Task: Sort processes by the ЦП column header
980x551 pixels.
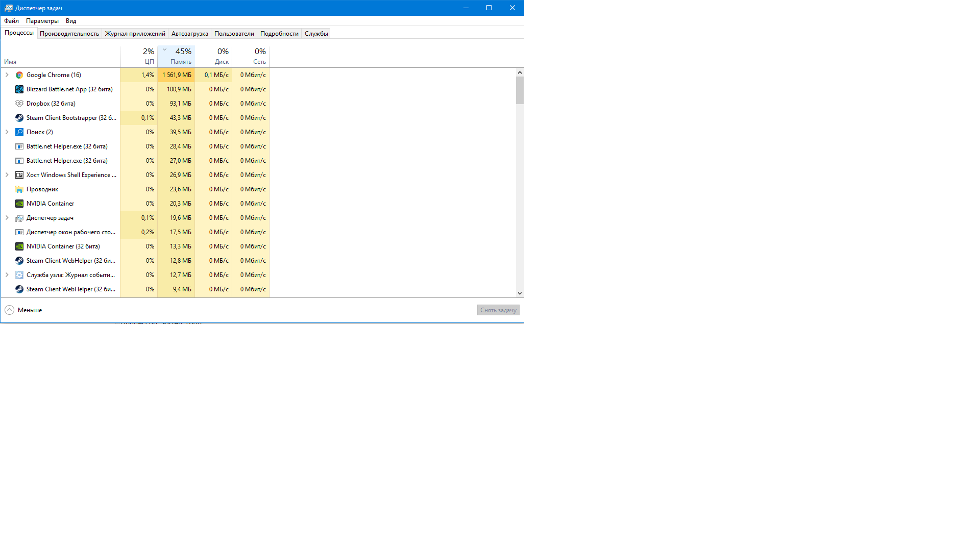Action: pos(139,57)
